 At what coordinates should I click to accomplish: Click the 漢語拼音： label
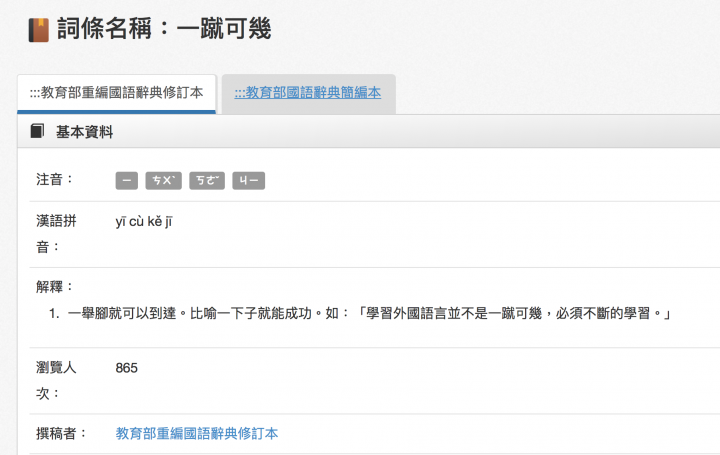point(56,234)
